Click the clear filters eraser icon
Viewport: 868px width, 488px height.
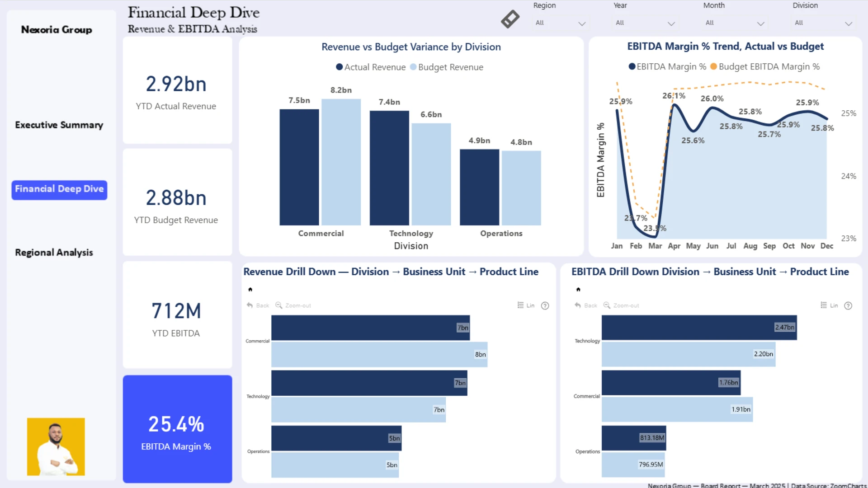pyautogui.click(x=510, y=19)
